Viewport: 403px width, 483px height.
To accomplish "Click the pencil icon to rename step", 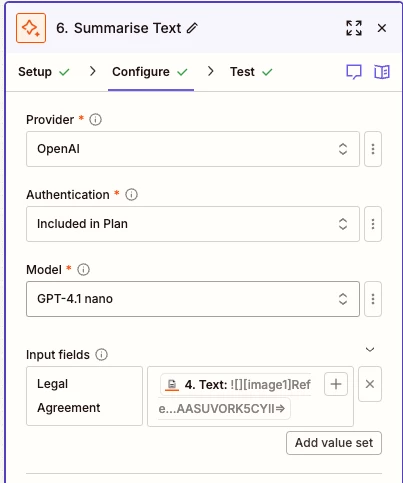I will click(192, 28).
